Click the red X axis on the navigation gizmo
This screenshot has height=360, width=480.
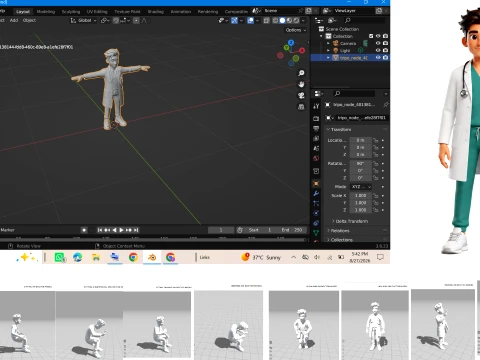point(302,50)
